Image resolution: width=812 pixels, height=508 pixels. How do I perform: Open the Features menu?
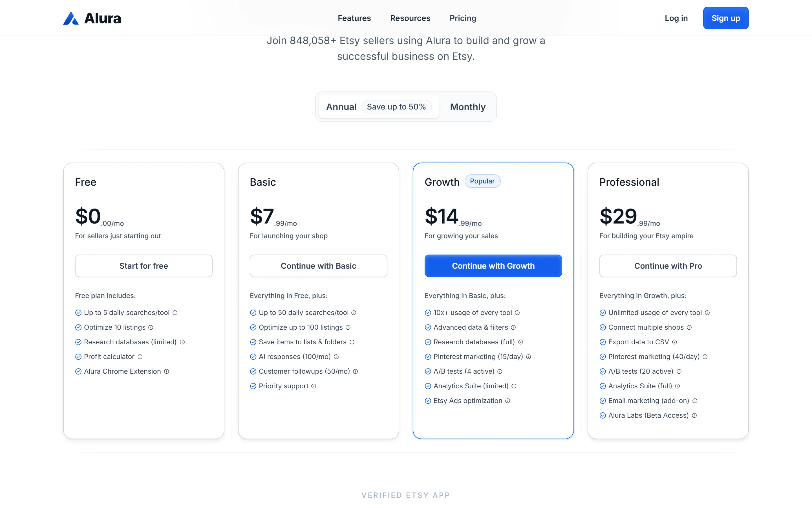click(354, 18)
